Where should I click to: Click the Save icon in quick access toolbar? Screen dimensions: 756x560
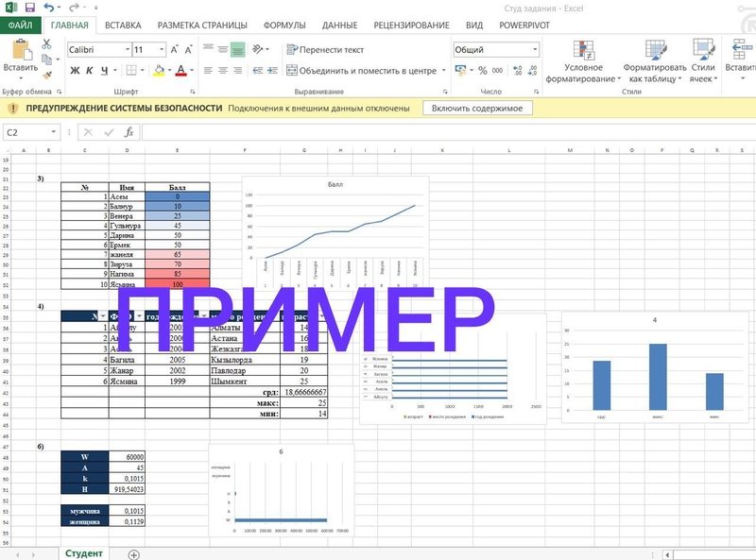click(28, 7)
